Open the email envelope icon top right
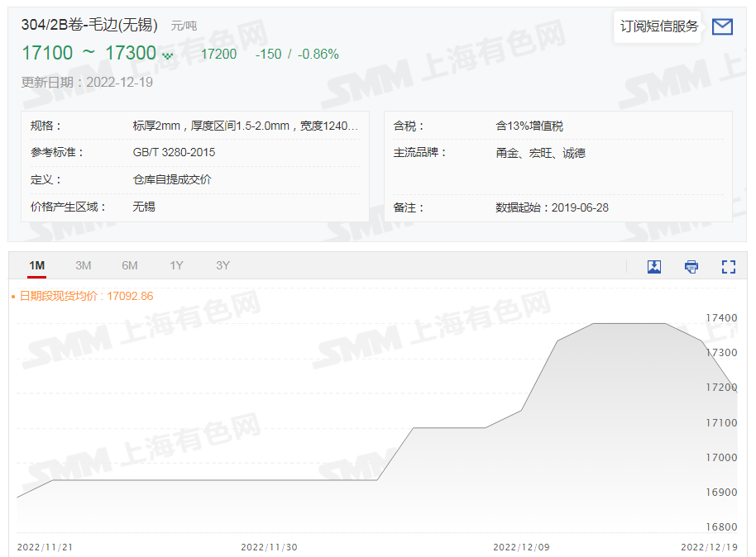The image size is (756, 557). coord(721,26)
